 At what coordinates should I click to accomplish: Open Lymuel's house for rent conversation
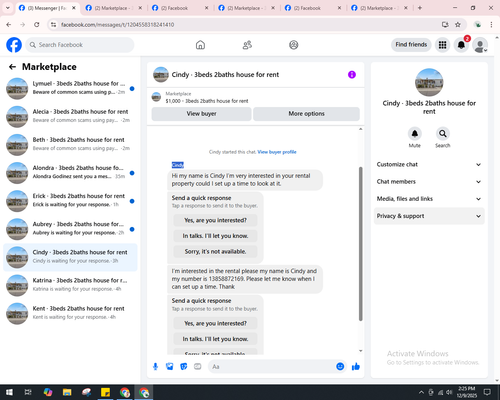(70, 88)
